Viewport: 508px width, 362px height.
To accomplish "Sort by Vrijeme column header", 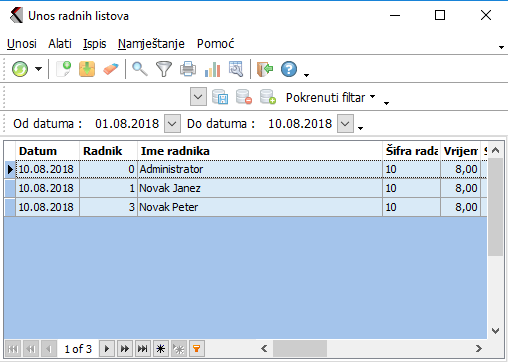I will tap(460, 151).
